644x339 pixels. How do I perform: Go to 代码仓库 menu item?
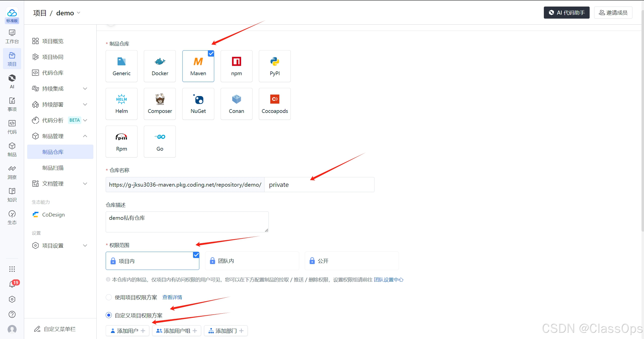(x=53, y=73)
